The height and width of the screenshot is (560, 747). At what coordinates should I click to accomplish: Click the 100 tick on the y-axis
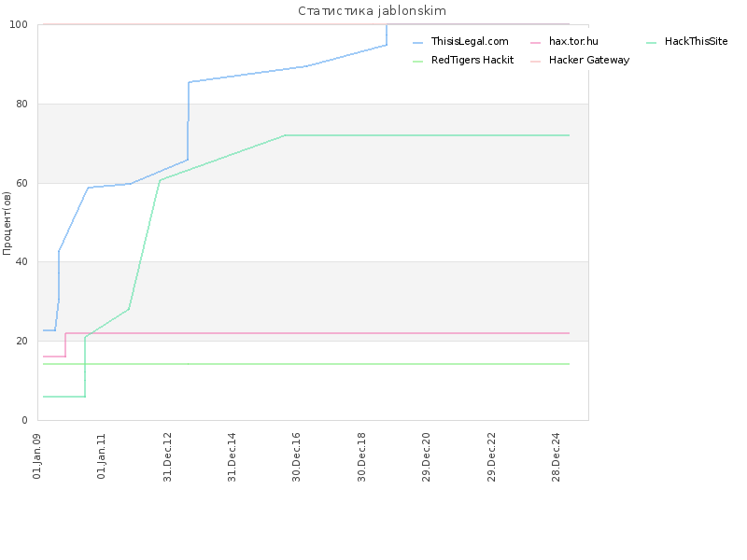pos(19,25)
